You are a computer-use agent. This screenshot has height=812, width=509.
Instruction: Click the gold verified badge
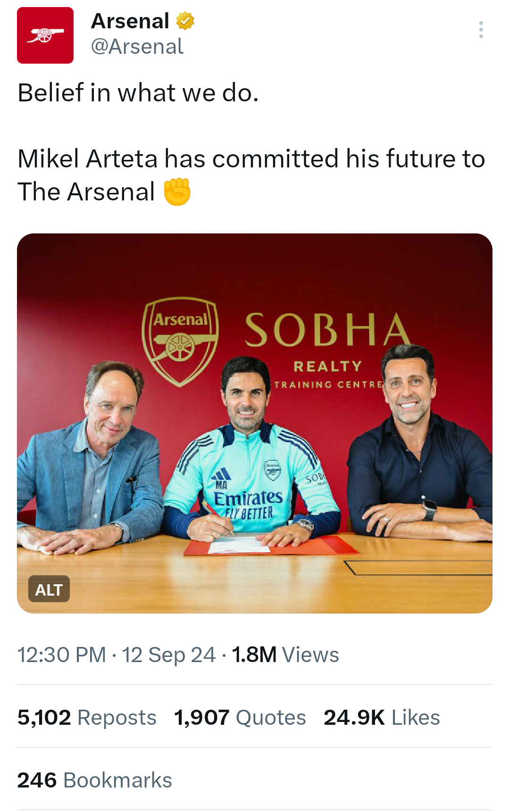point(185,21)
